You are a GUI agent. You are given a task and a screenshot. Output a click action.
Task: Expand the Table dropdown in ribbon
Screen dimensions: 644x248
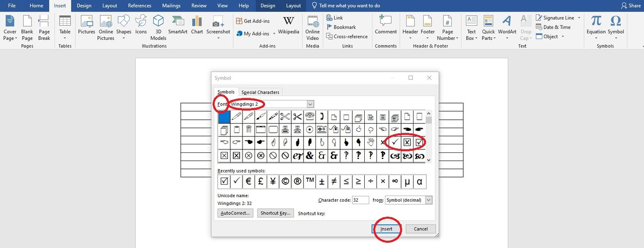(x=65, y=38)
